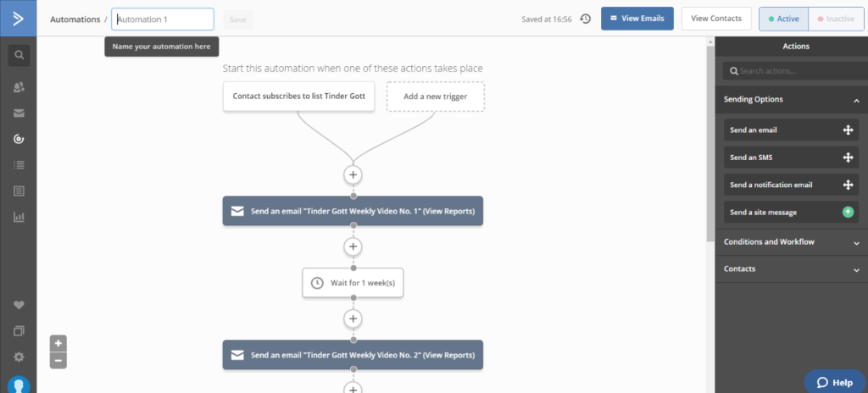Collapse the Sending Options section
Viewport: 868px width, 393px height.
point(856,100)
